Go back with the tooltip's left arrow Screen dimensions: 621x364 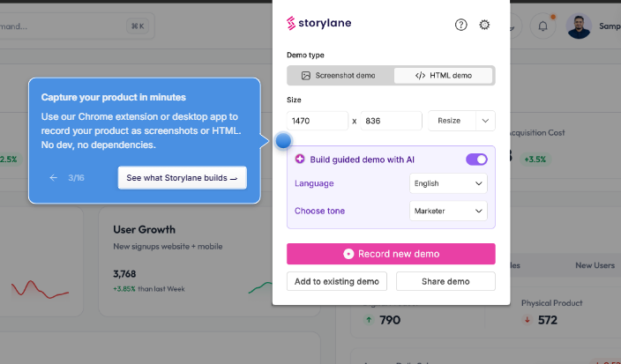[54, 178]
